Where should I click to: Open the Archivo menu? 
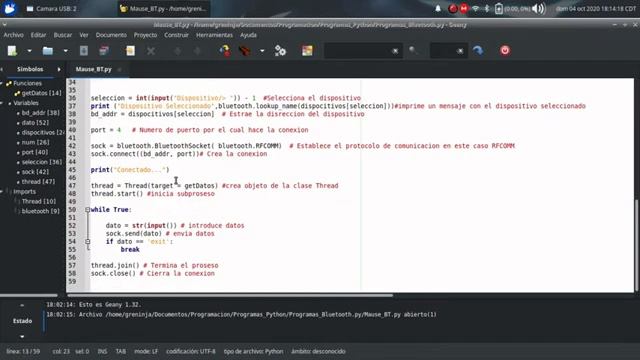(x=13, y=35)
